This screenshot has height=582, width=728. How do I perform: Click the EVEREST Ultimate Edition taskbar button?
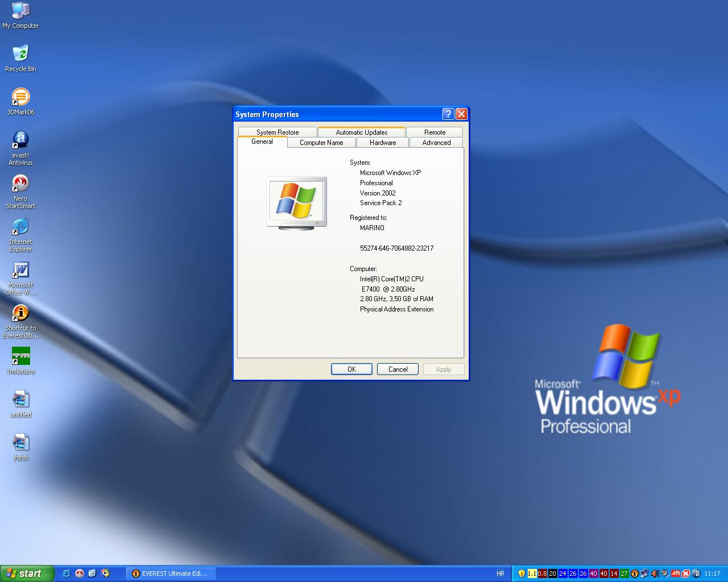tap(171, 573)
